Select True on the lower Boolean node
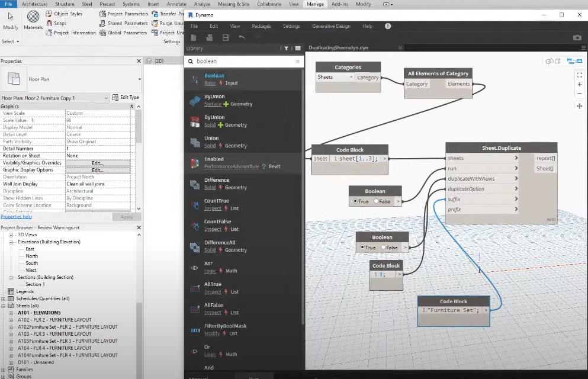 click(x=362, y=248)
